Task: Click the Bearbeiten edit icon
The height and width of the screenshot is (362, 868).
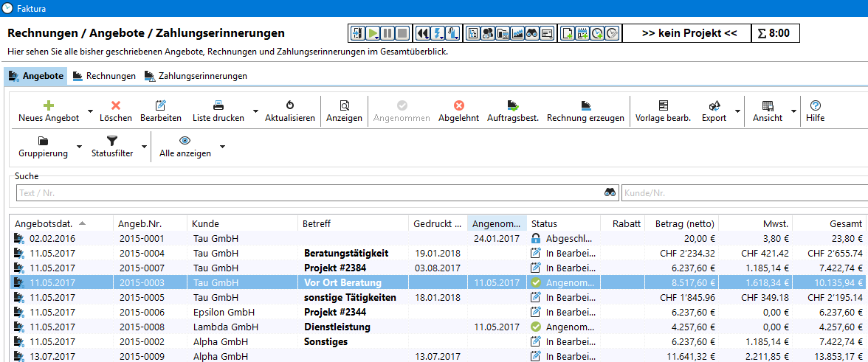Action: pyautogui.click(x=160, y=106)
